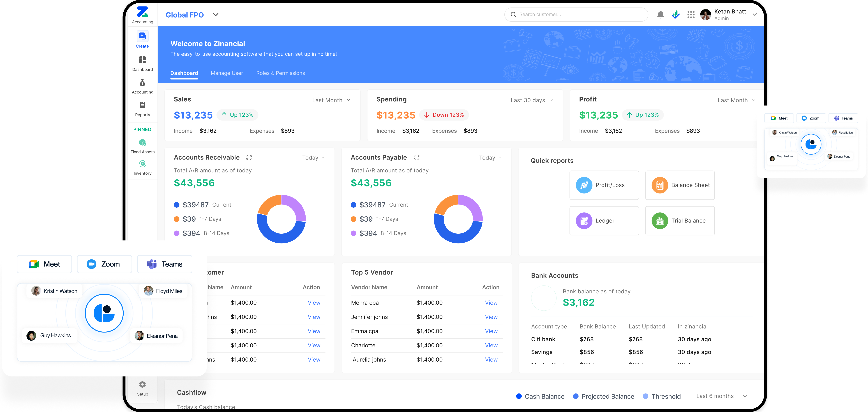The width and height of the screenshot is (868, 412).
Task: Open the apps grid in the top bar
Action: tap(691, 15)
